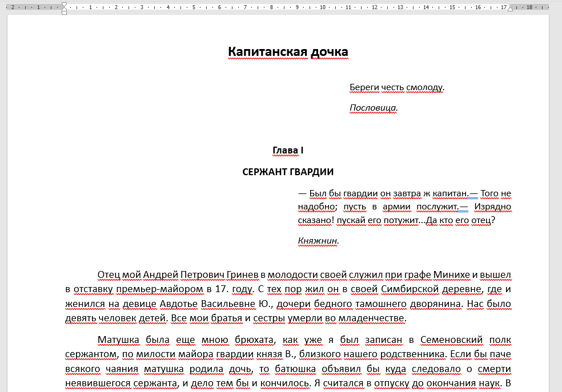Click the word 'родственника'
This screenshot has width=562, height=392.
(x=412, y=354)
